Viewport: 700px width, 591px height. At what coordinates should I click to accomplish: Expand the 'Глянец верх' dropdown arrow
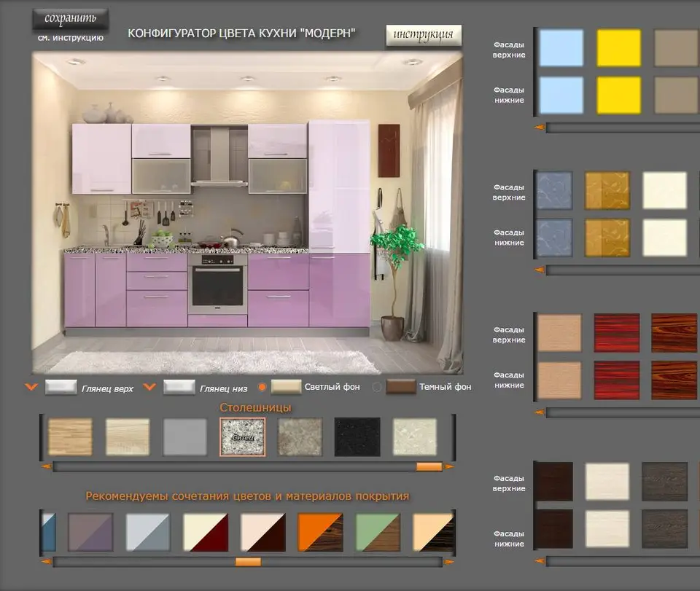[x=31, y=387]
